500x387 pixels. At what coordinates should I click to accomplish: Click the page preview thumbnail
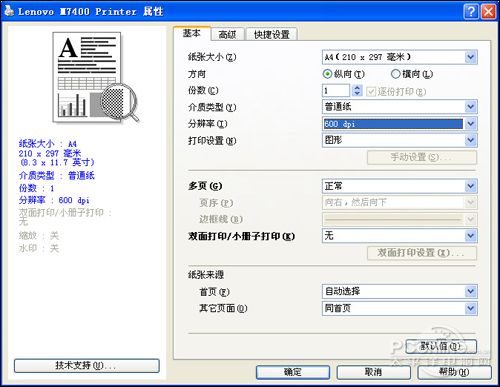(95, 77)
